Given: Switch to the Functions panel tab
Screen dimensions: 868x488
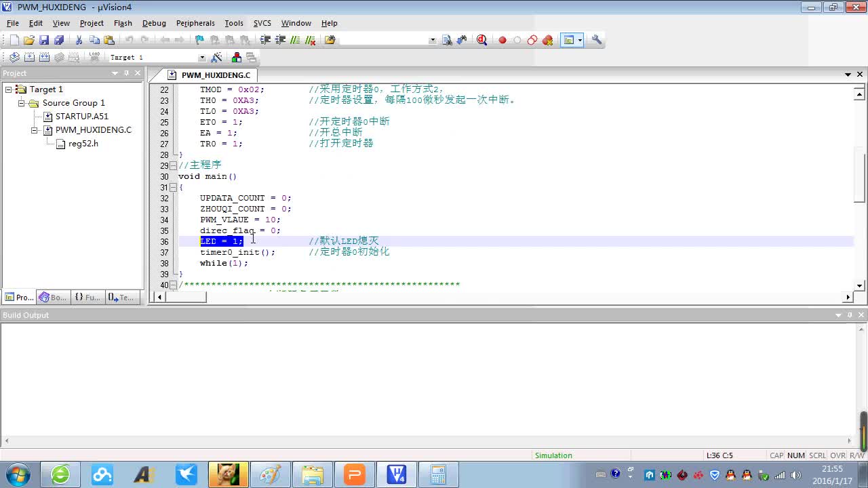Looking at the screenshot, I should pyautogui.click(x=87, y=298).
